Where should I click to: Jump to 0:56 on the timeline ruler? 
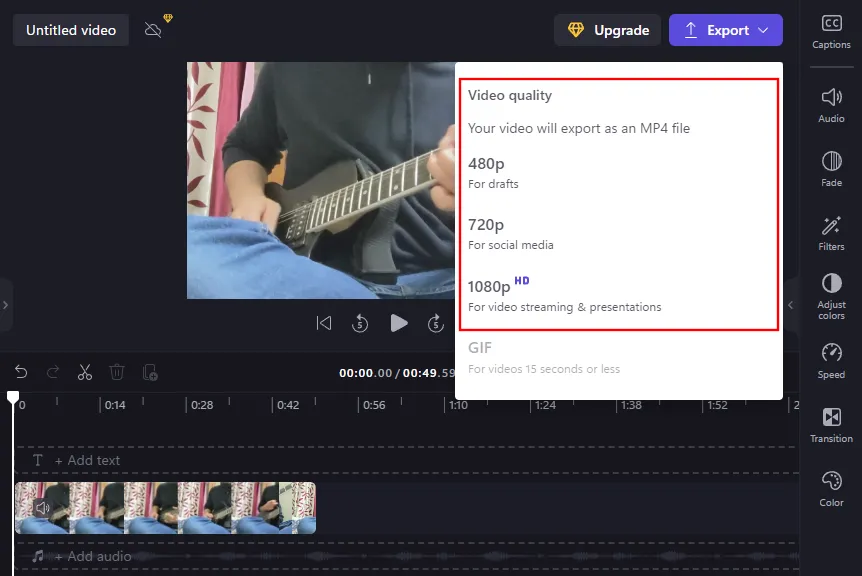click(x=374, y=405)
